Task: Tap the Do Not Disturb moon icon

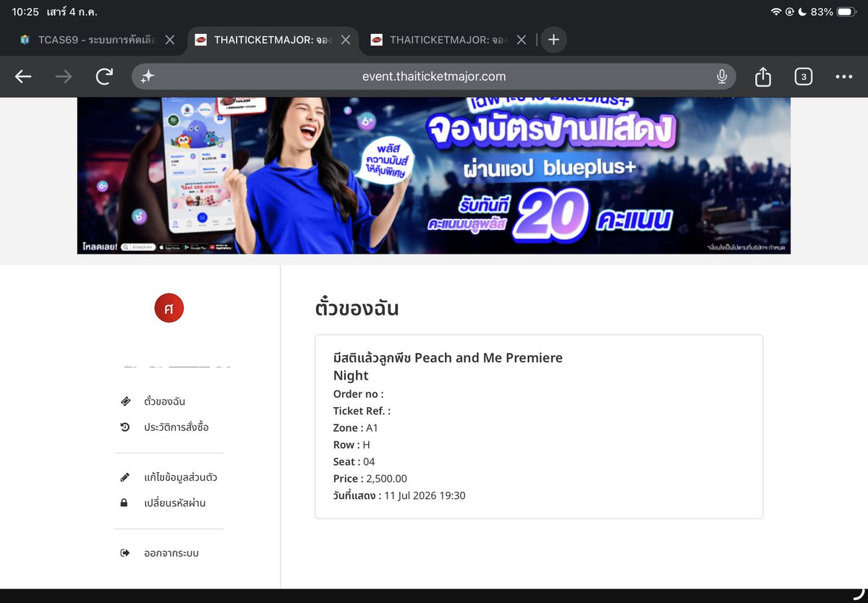Action: (802, 12)
